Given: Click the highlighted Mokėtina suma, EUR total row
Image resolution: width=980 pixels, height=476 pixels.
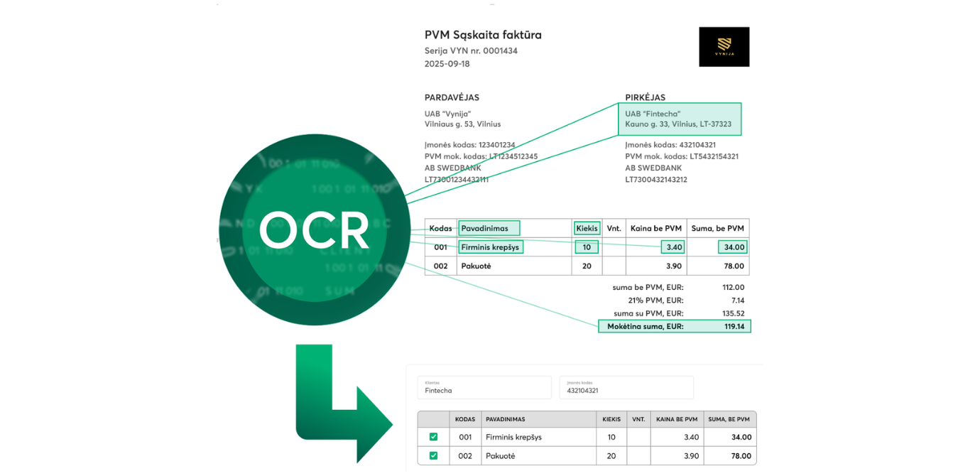Looking at the screenshot, I should point(674,326).
